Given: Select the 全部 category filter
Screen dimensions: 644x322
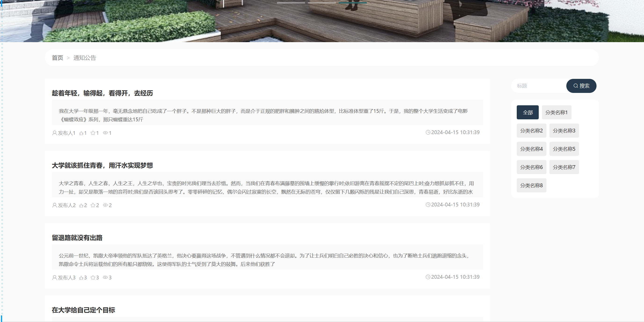Looking at the screenshot, I should [528, 113].
